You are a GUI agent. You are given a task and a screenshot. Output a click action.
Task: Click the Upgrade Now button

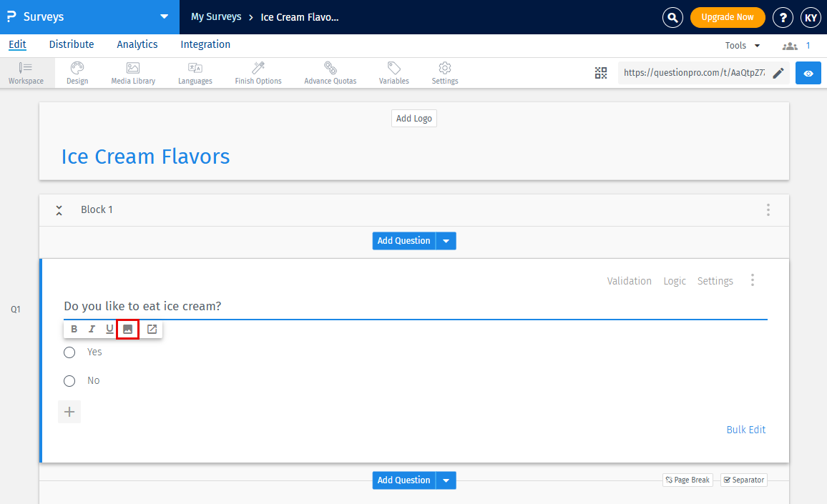tap(728, 17)
